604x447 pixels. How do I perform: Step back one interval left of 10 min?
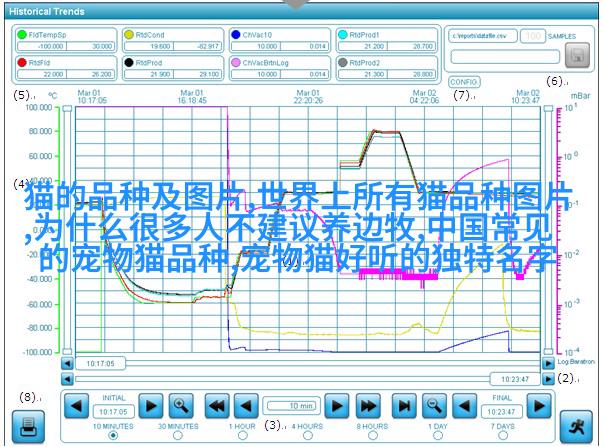[x=246, y=405]
